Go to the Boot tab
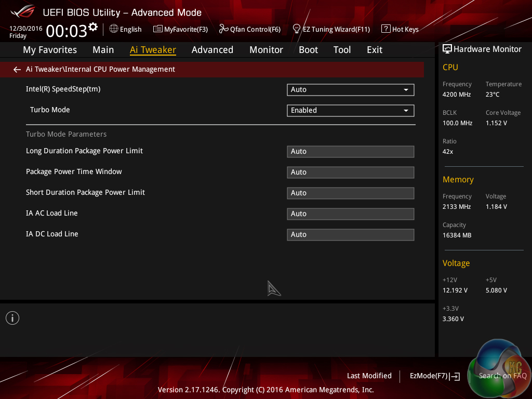 point(308,50)
